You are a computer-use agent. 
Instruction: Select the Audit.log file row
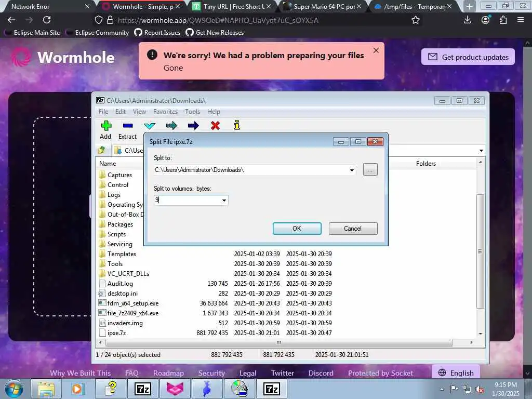(x=216, y=284)
